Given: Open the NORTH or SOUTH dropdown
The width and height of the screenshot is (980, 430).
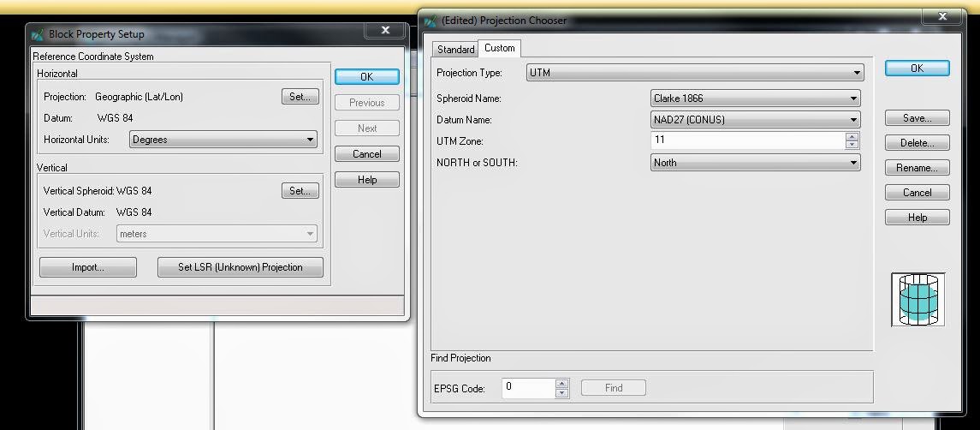Looking at the screenshot, I should click(756, 163).
